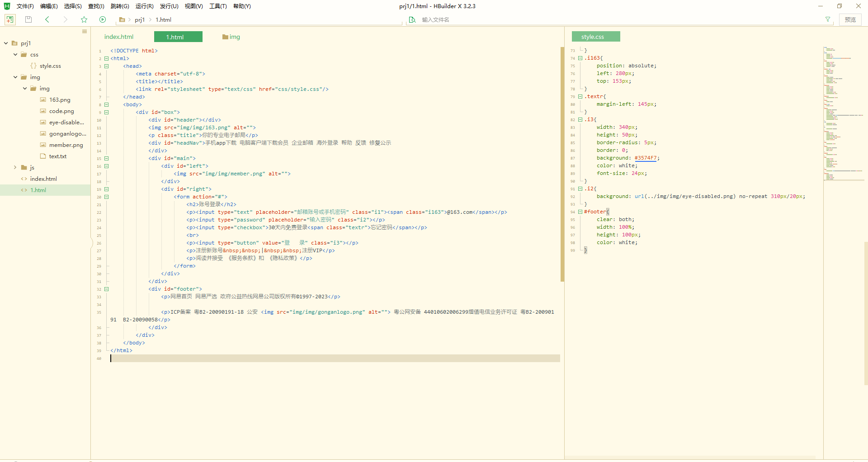This screenshot has width=868, height=462.
Task: Click the bookmark star icon
Action: coord(84,19)
